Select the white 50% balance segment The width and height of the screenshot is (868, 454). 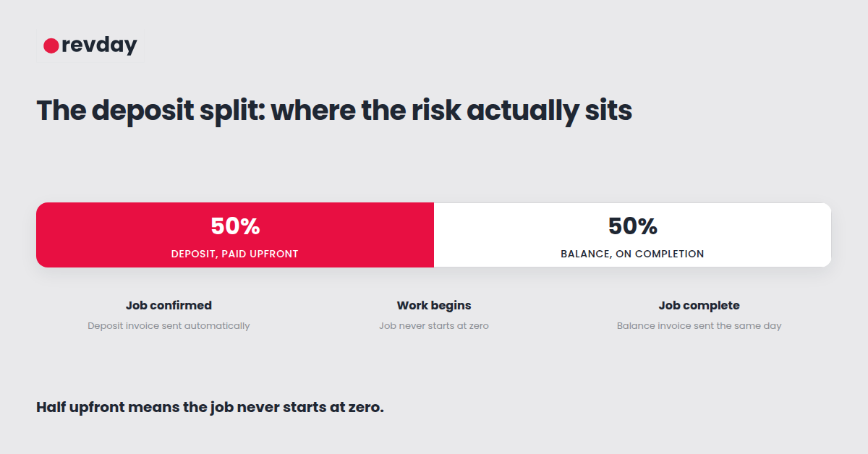click(633, 235)
